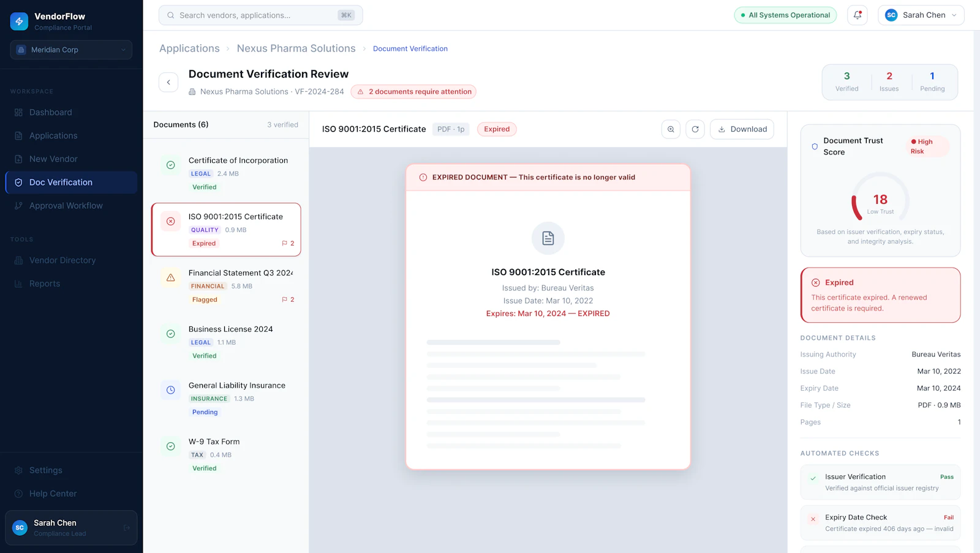Click the EXPIRED DOCUMENT banner alert icon
980x553 pixels.
(x=423, y=178)
